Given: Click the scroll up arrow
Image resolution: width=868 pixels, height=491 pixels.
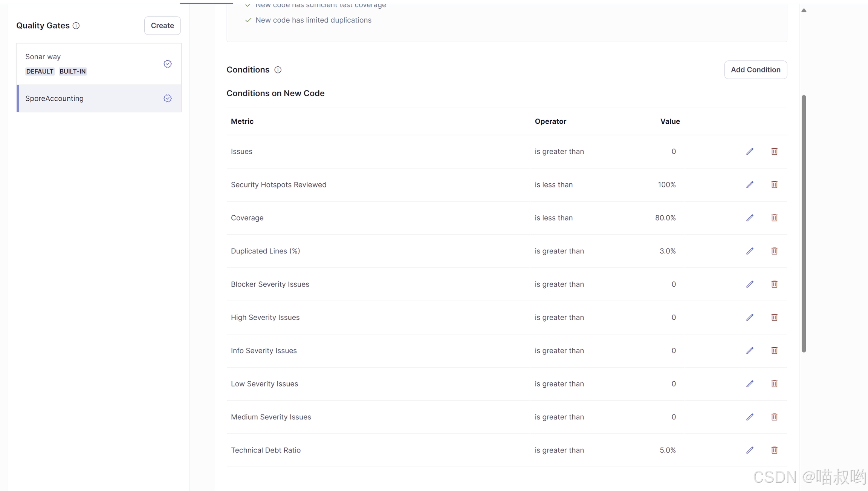Looking at the screenshot, I should coord(804,10).
